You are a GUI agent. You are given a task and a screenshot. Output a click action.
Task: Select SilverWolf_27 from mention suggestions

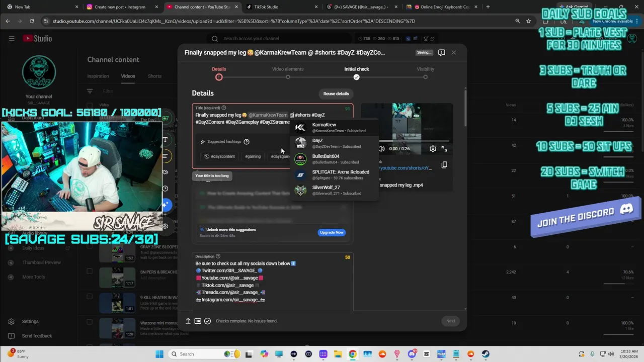(334, 190)
